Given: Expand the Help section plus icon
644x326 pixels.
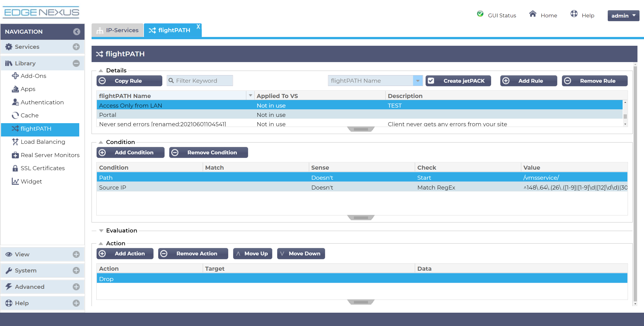Looking at the screenshot, I should [76, 303].
